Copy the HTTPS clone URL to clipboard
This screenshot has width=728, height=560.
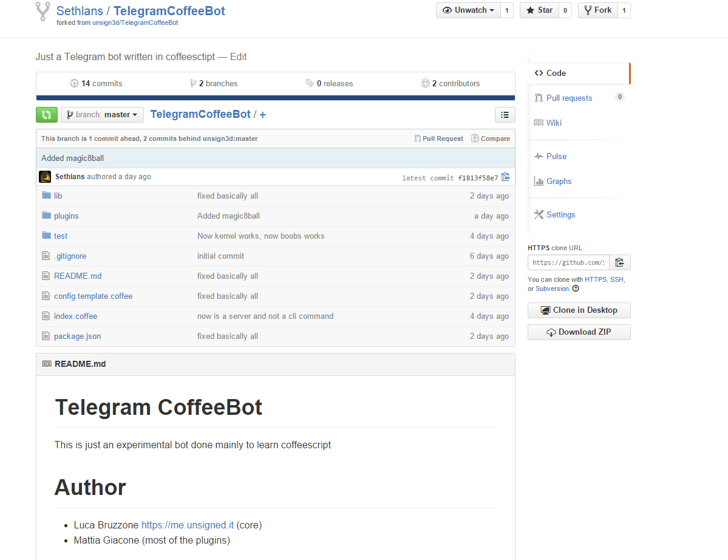tap(619, 262)
